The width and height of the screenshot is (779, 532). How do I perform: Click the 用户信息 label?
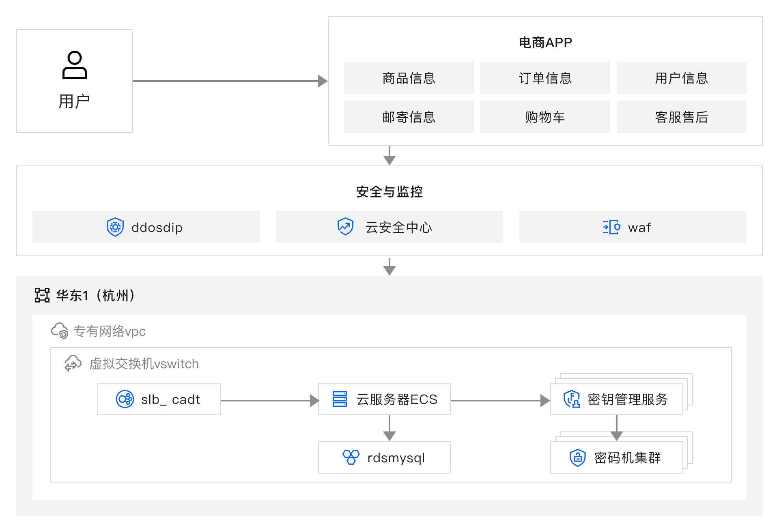click(681, 78)
